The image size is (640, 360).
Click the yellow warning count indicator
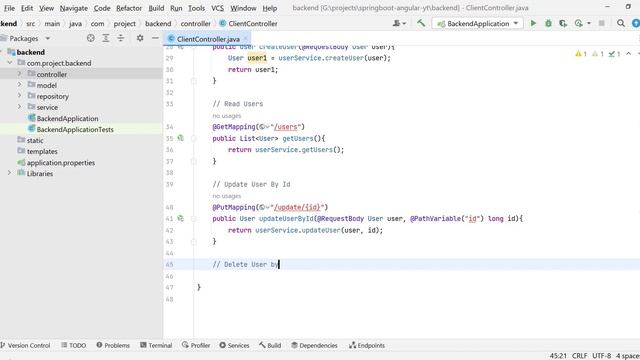click(581, 53)
